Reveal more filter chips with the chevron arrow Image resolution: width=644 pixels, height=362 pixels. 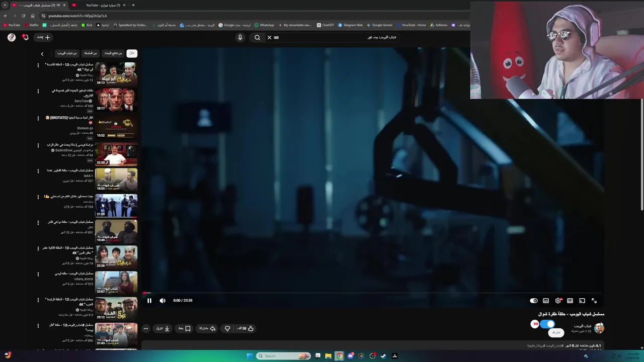click(42, 54)
